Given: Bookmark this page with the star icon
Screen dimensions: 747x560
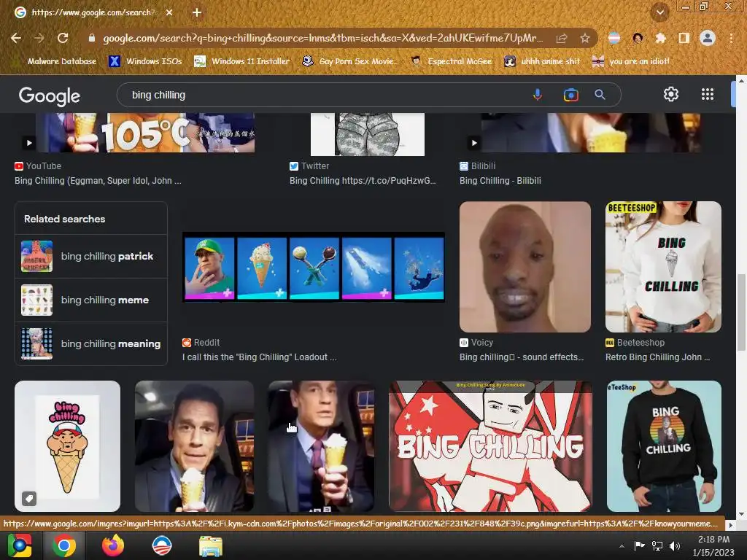Looking at the screenshot, I should coord(585,38).
